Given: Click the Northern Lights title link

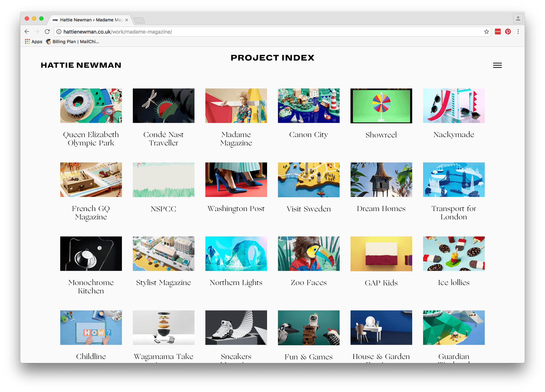Looking at the screenshot, I should point(236,283).
